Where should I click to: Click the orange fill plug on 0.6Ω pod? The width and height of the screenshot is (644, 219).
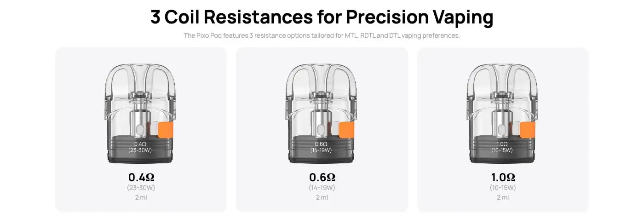coord(346,130)
